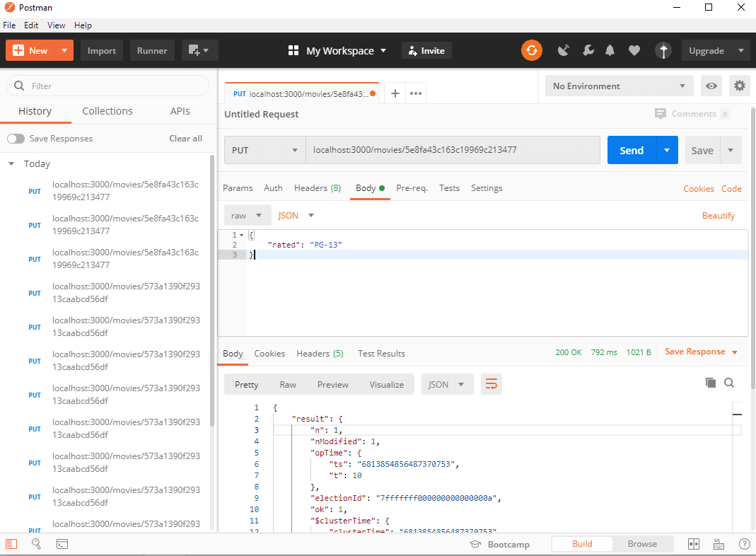Open the raw body type dropdown

pos(247,216)
